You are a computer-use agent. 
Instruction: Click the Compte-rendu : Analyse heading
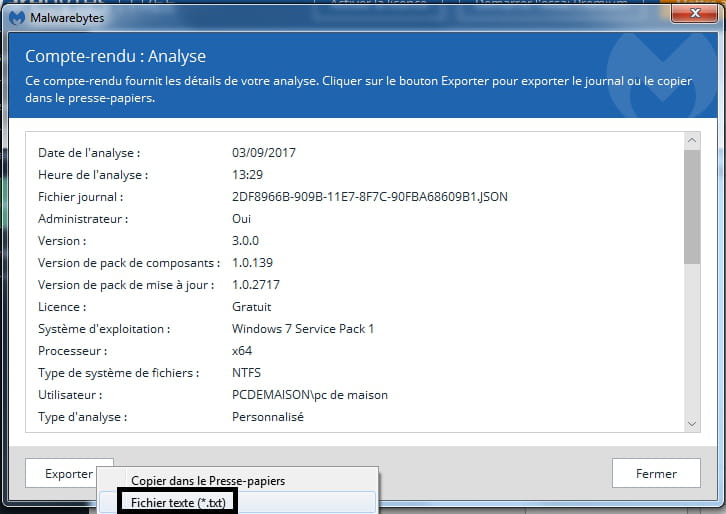(115, 56)
